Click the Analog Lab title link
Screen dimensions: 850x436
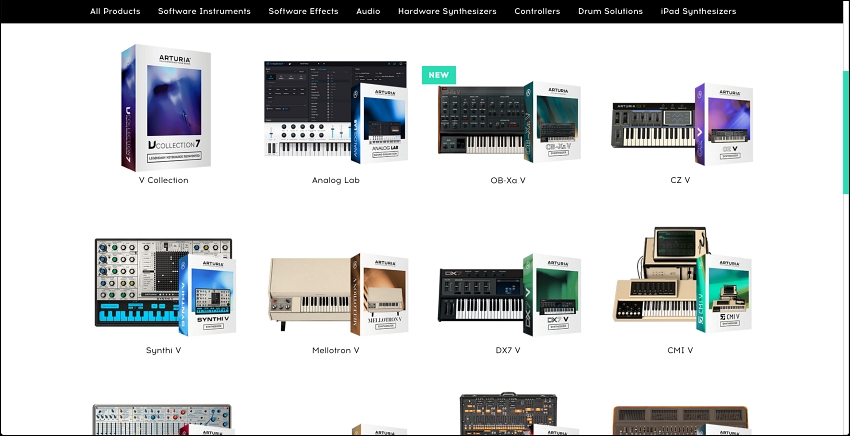point(336,180)
